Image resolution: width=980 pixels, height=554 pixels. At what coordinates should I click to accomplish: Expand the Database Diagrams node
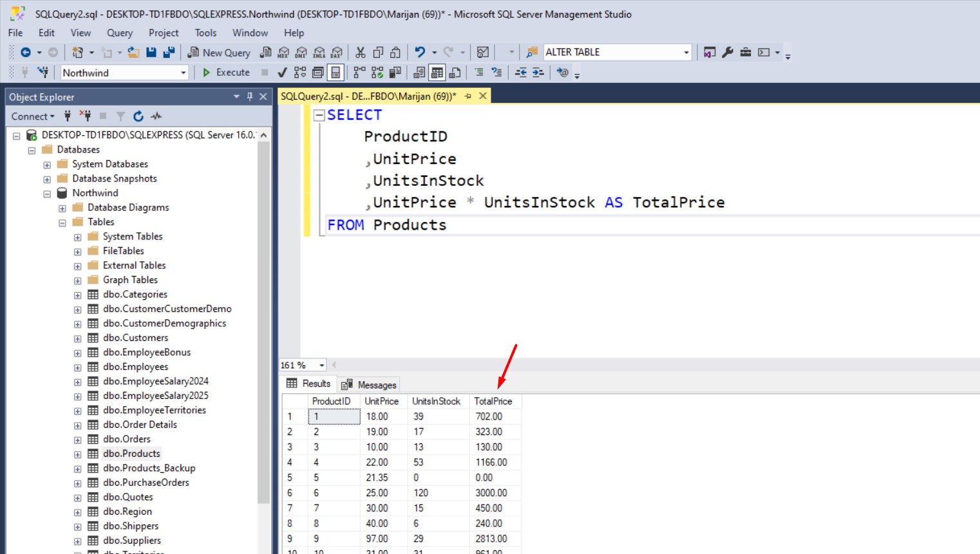click(62, 208)
